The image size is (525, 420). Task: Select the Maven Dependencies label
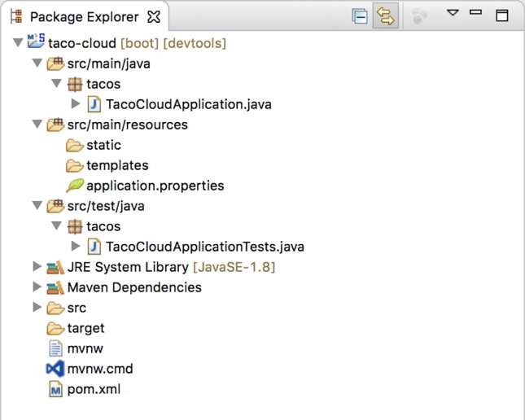coord(134,287)
